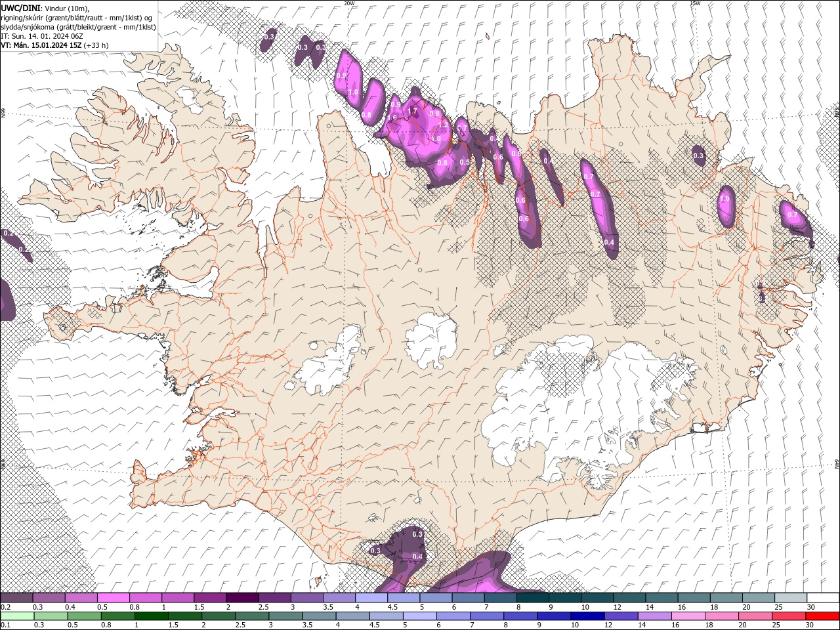Viewport: 840px width, 630px height.
Task: Click the bright red swatch labeled 30 in lower legend
Action: pos(822,616)
